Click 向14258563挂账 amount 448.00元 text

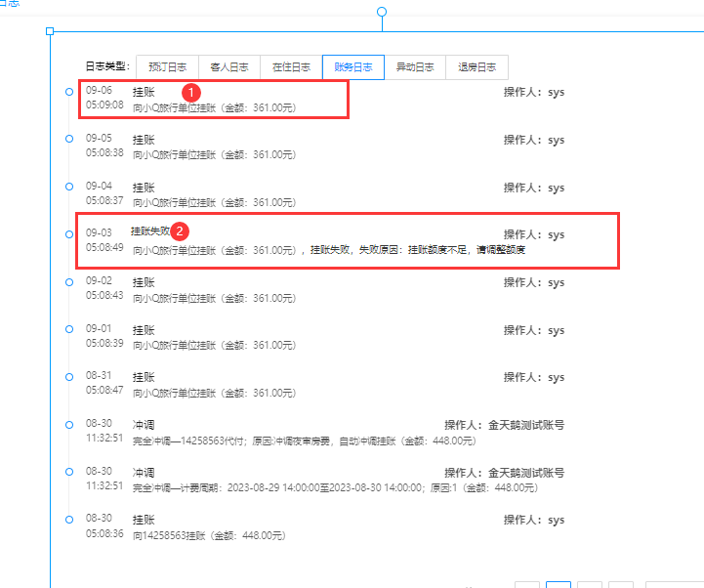click(209, 535)
